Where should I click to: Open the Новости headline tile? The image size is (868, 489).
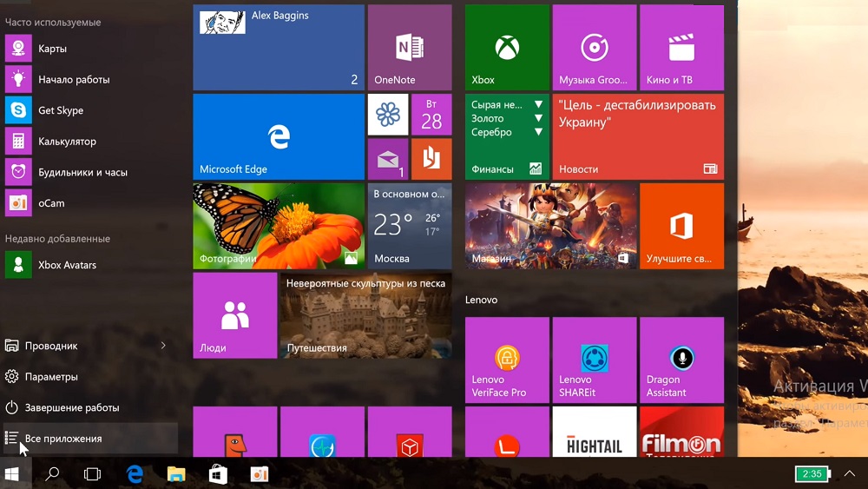[637, 136]
